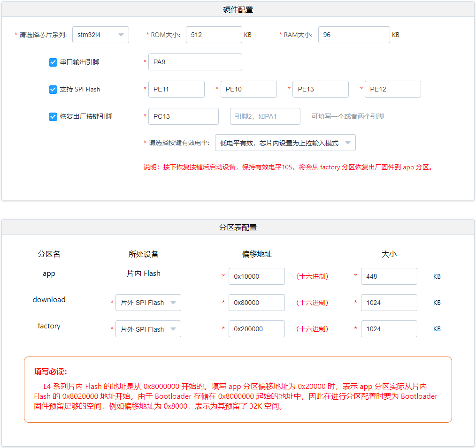Click the download partition offset field 0x80000
This screenshot has width=476, height=448.
click(256, 303)
